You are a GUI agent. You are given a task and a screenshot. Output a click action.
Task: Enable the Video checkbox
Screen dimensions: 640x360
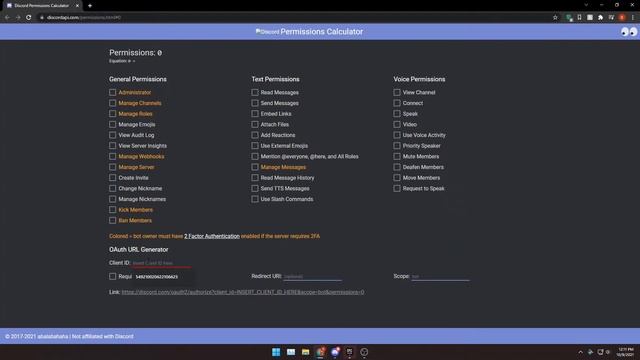point(397,124)
